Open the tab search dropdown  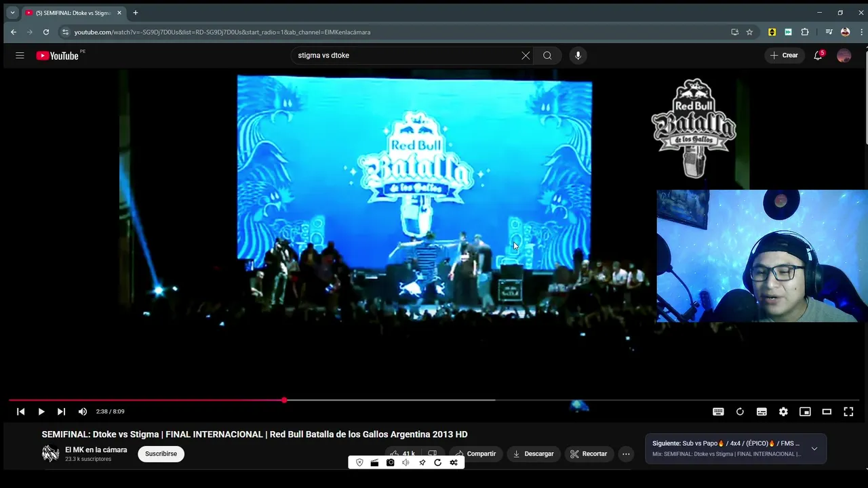pos(12,13)
